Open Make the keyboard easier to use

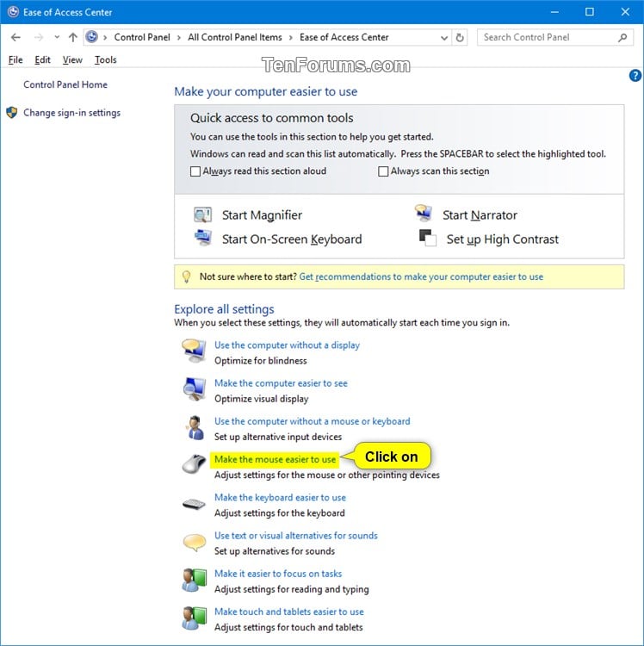click(280, 498)
